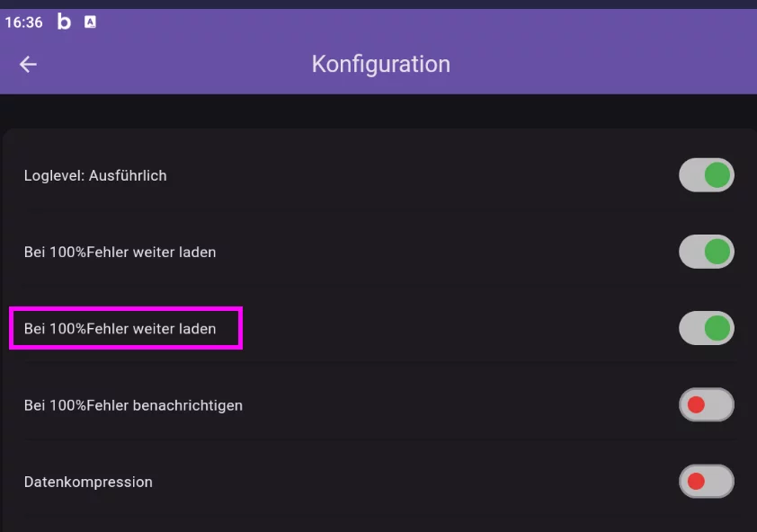757x532 pixels.
Task: Enable the Datenkompression switch
Action: 706,482
